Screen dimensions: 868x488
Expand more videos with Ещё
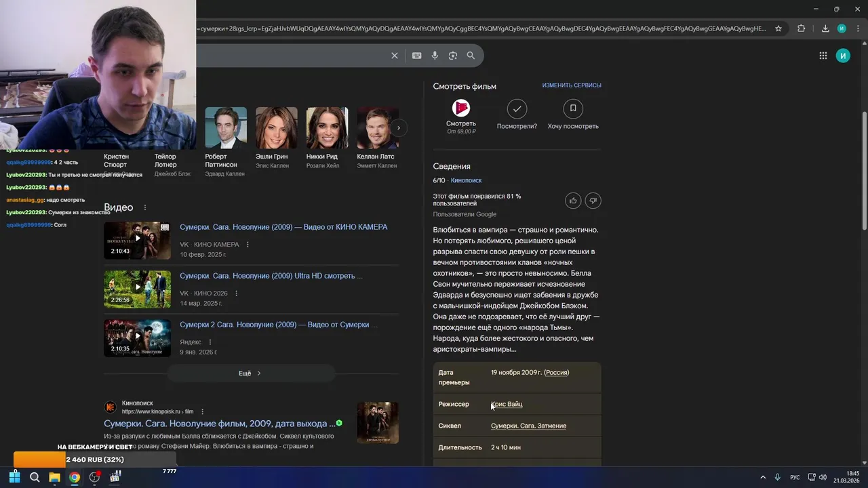coord(250,373)
